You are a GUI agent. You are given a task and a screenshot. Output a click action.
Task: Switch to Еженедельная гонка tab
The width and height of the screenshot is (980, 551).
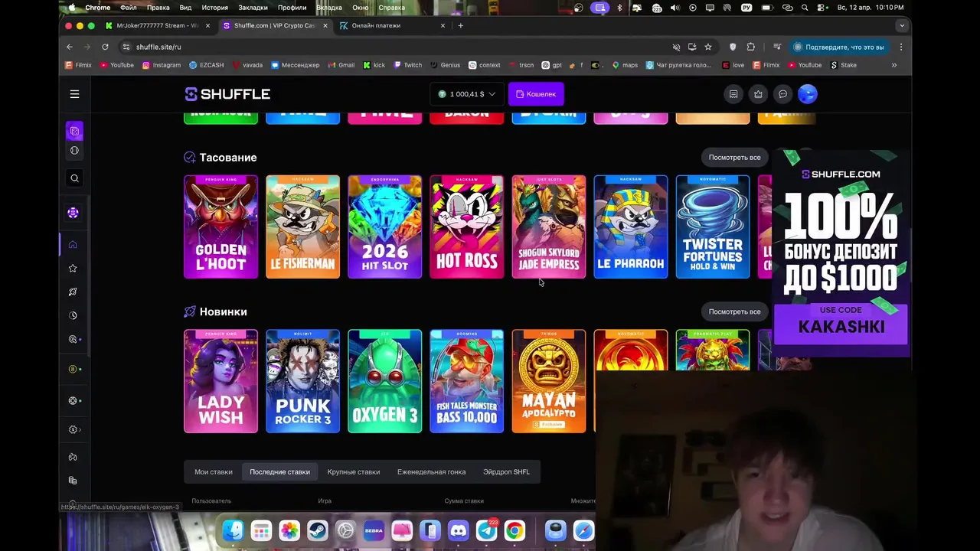point(431,472)
